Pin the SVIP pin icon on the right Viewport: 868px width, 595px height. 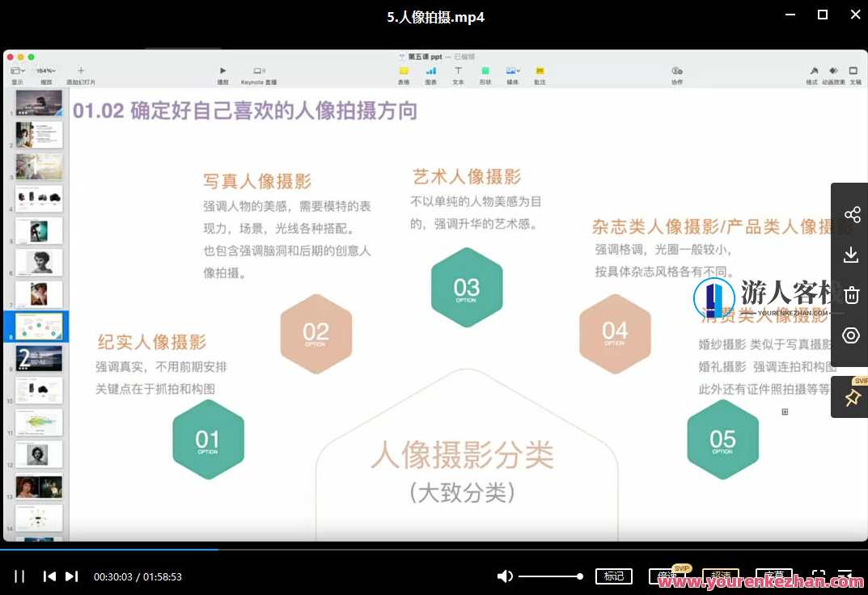(x=850, y=397)
